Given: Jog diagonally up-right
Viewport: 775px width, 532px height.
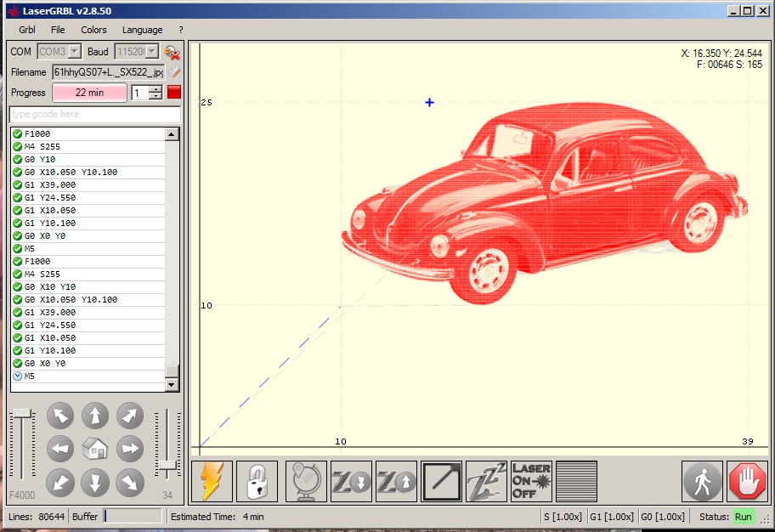Looking at the screenshot, I should [x=130, y=416].
